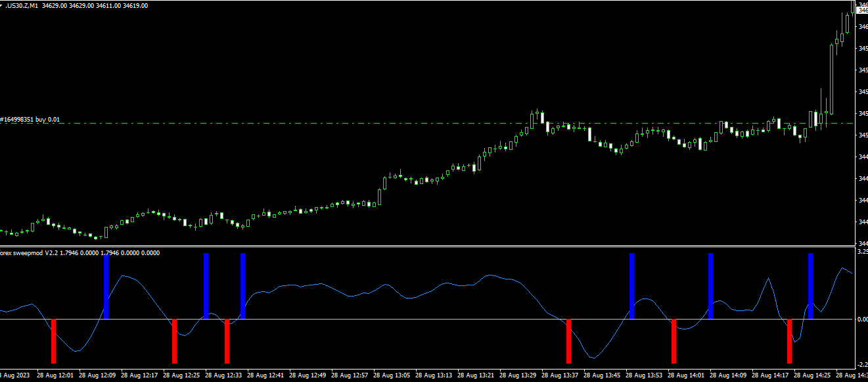Click the 28 Aug 14:25 time label
The width and height of the screenshot is (868, 382).
tap(812, 376)
